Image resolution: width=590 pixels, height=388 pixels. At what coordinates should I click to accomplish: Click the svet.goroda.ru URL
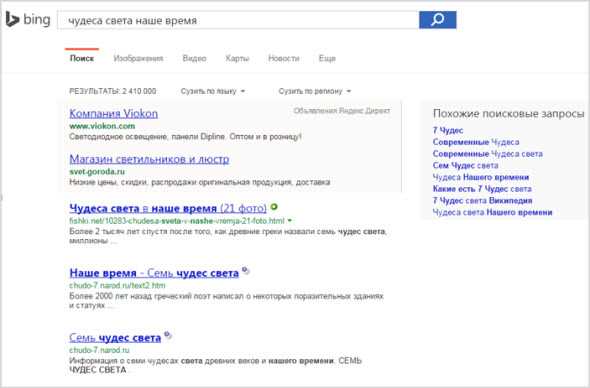tap(97, 172)
